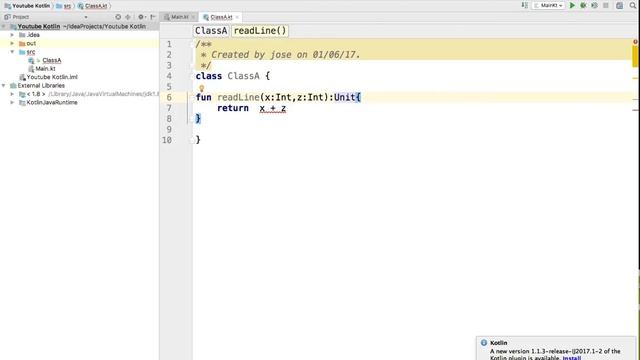Click the Created by jose comment line
640x360 pixels.
pos(280,55)
